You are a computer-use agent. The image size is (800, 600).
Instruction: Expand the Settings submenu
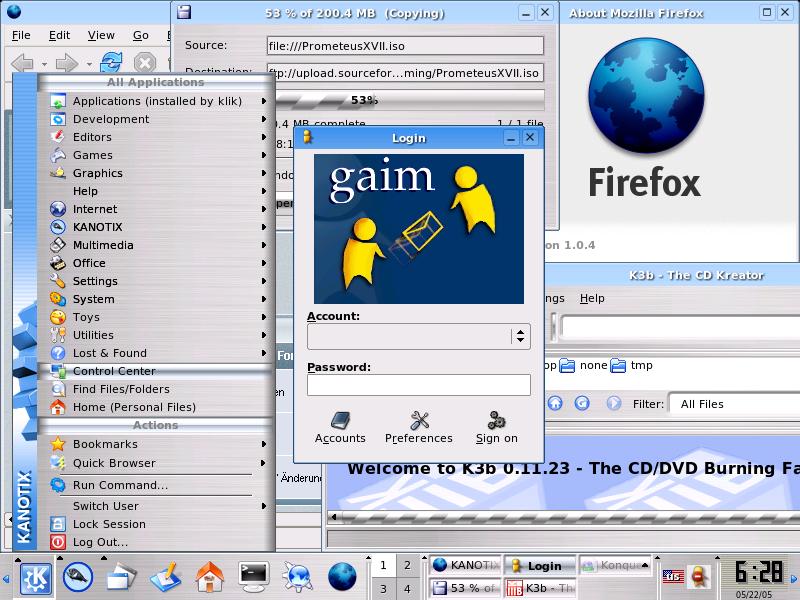point(156,281)
